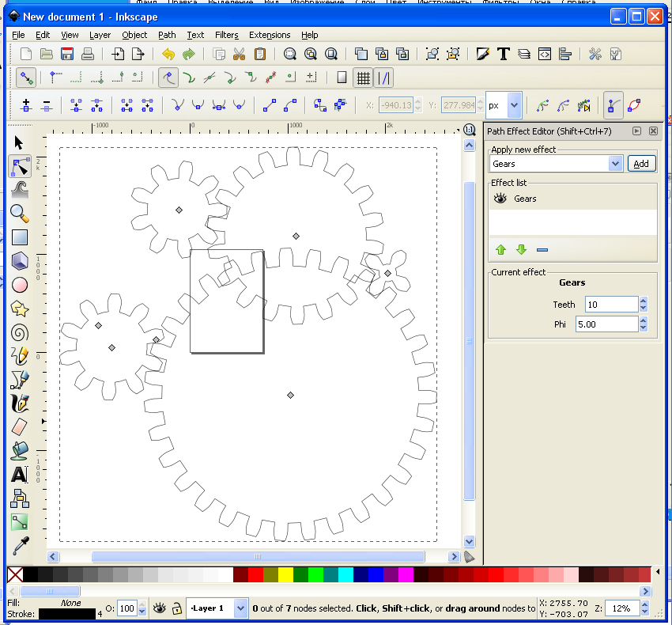This screenshot has width=672, height=625.
Task: Select the Pencil freehand tool
Action: pos(19,356)
